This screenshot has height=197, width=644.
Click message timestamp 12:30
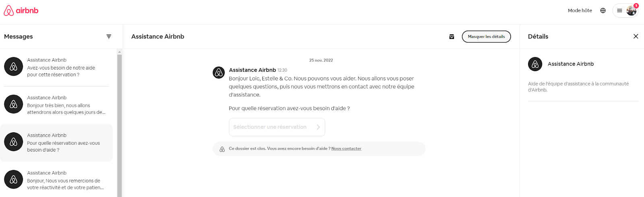[x=282, y=70]
